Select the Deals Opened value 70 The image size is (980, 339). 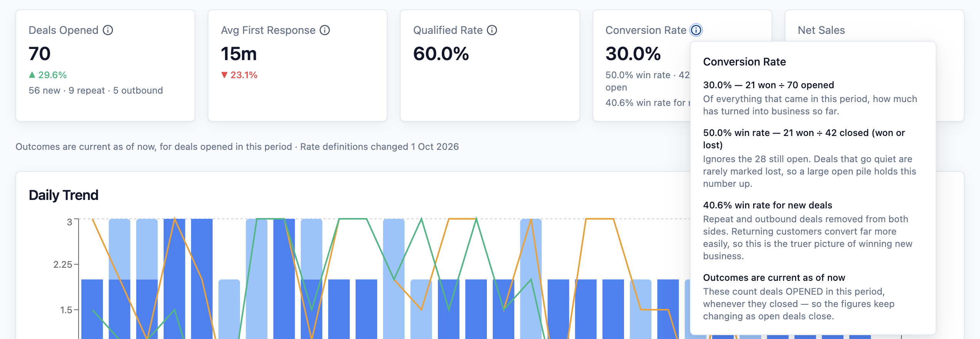pos(40,54)
